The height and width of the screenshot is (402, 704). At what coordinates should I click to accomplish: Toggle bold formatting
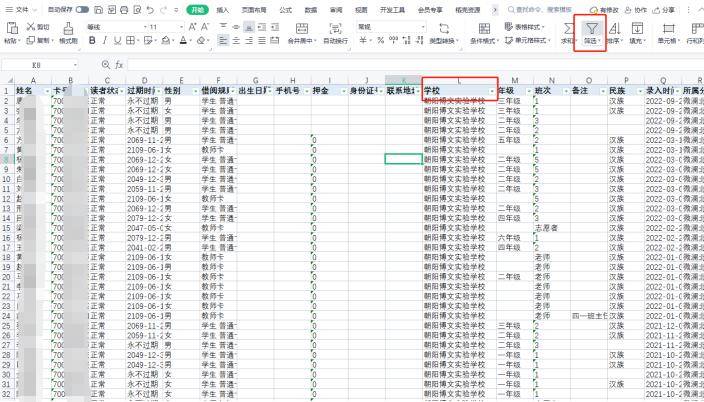coord(92,42)
